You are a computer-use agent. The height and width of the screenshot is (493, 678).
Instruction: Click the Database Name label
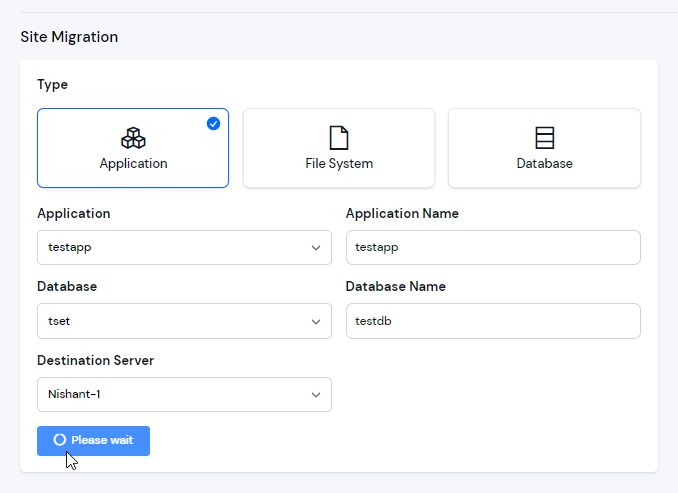pos(396,286)
